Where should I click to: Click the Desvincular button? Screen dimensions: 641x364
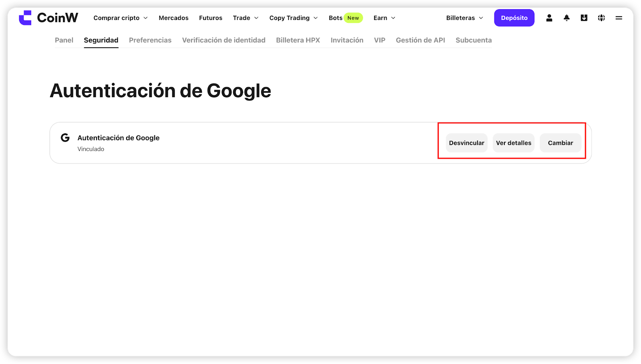[467, 143]
